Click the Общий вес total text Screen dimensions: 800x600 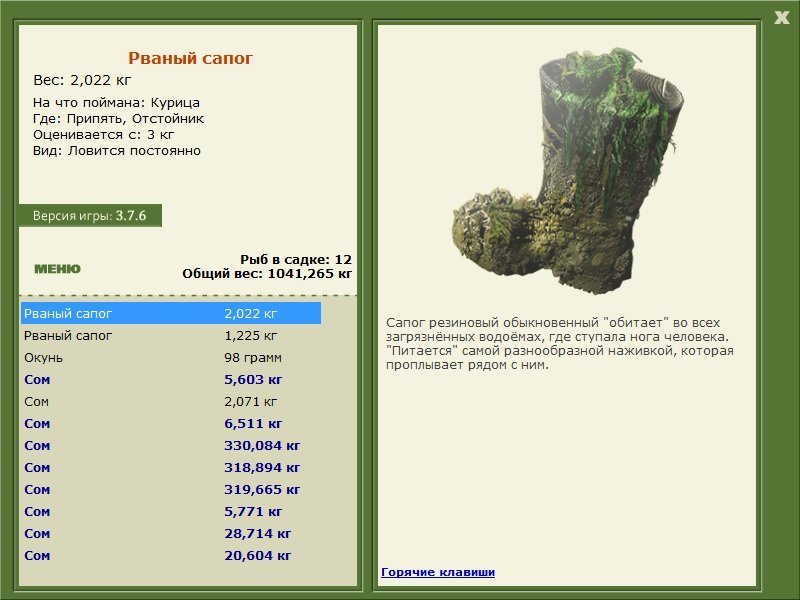coord(267,273)
